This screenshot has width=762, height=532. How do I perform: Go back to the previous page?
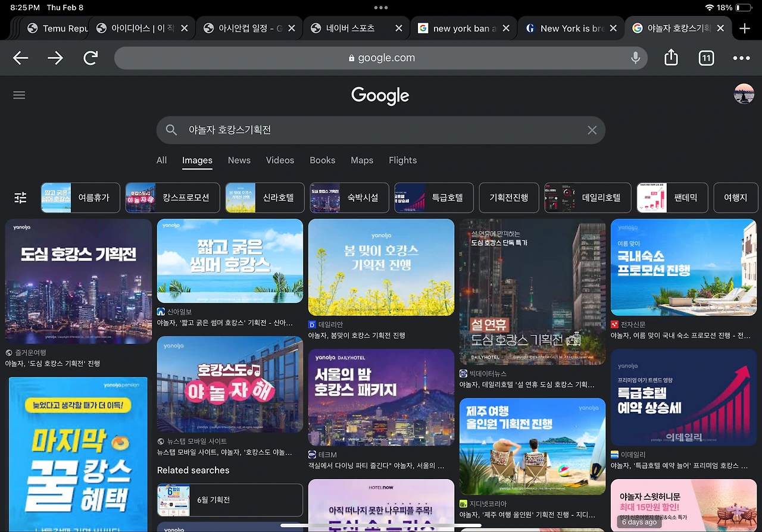pos(21,58)
